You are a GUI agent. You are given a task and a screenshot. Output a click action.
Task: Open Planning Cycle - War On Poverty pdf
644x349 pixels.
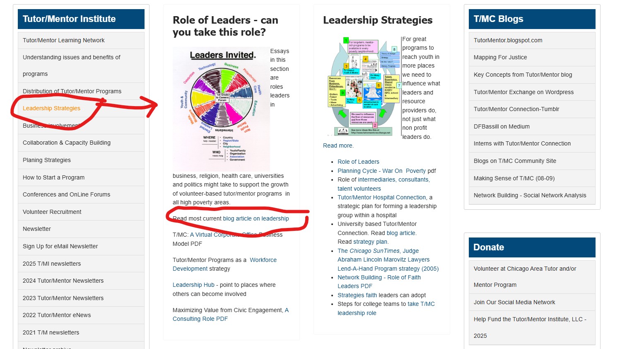381,171
